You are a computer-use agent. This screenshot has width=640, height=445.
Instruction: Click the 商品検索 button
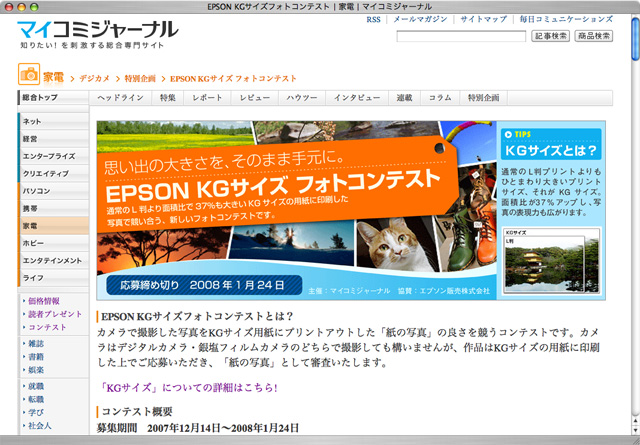point(594,36)
